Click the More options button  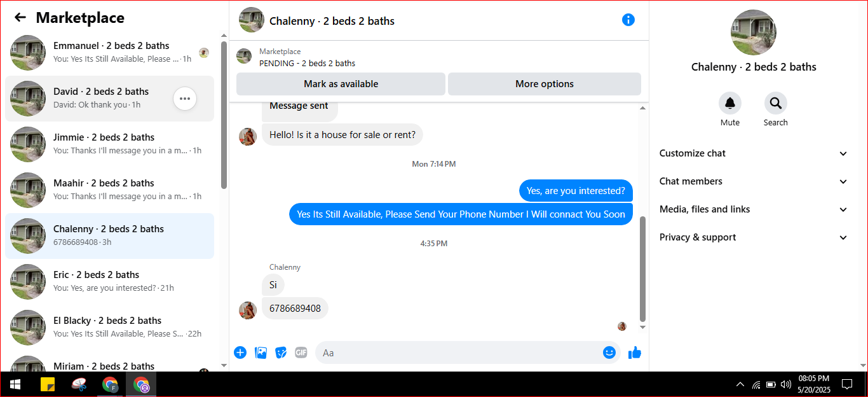(x=545, y=84)
